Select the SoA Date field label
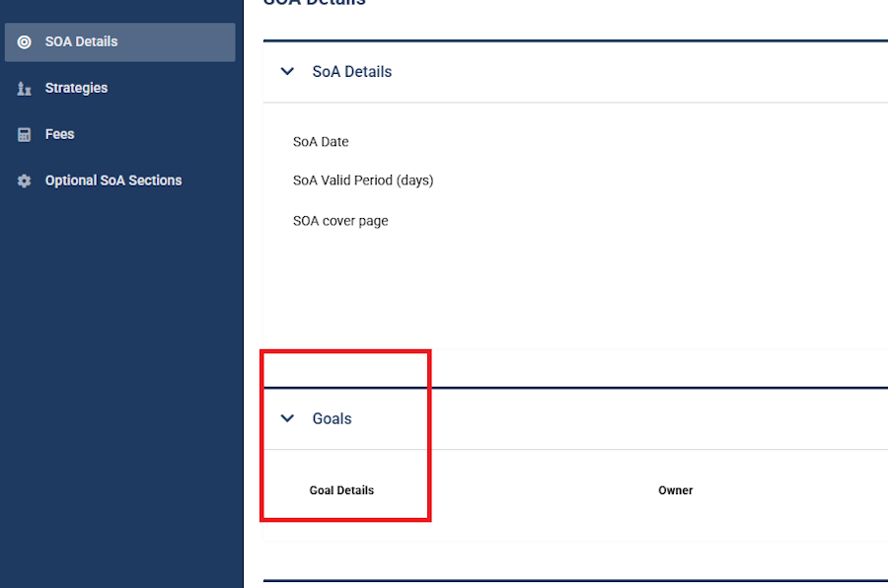The width and height of the screenshot is (888, 588). click(321, 142)
